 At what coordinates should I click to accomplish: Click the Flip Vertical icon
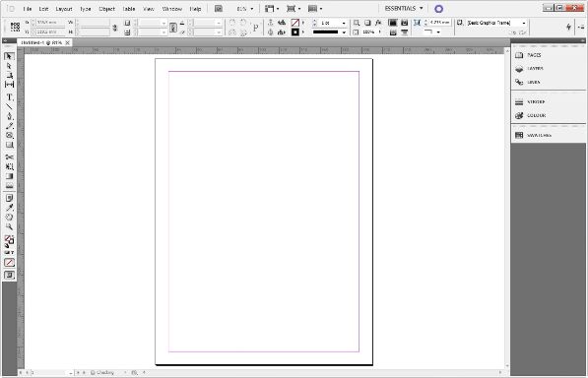[x=243, y=32]
